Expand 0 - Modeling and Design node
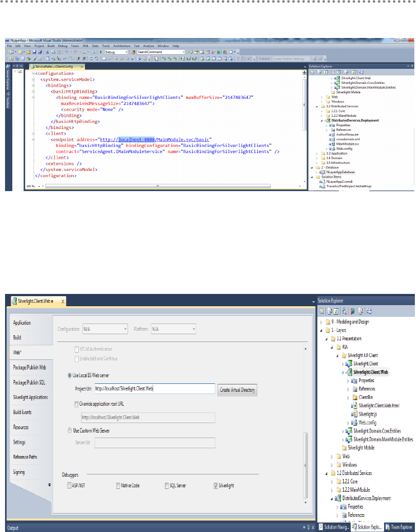This screenshot has width=416, height=532. pos(322,322)
